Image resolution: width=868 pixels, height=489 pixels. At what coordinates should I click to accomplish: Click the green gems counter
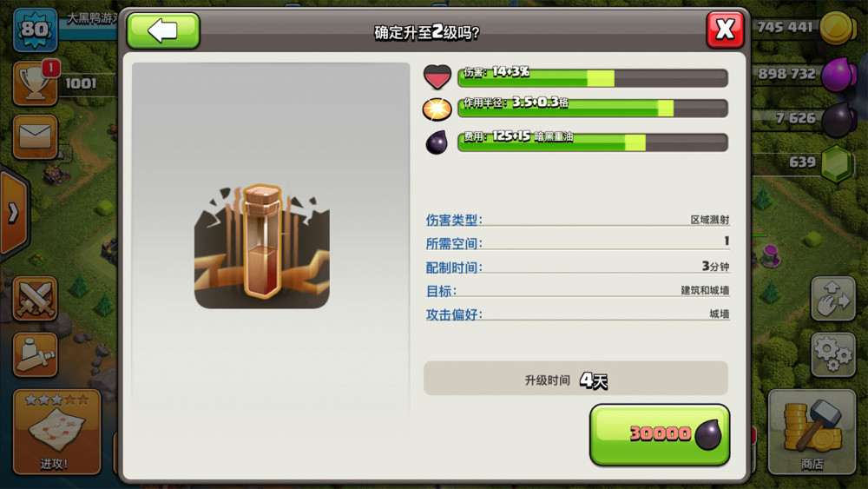tap(806, 162)
